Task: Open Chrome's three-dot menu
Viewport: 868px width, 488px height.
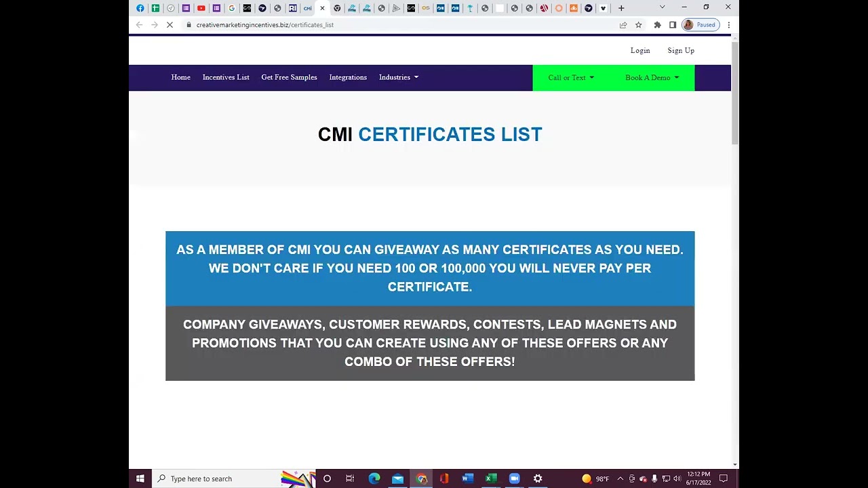Action: point(729,25)
